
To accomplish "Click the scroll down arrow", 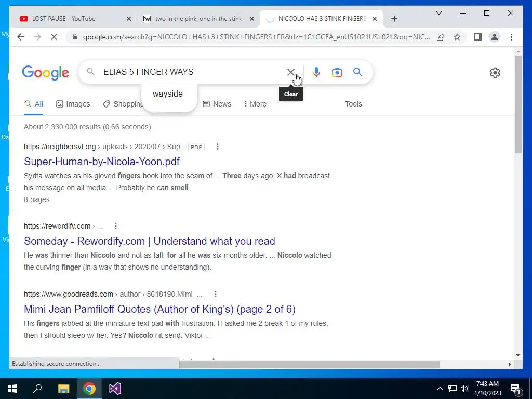I will tap(518, 355).
